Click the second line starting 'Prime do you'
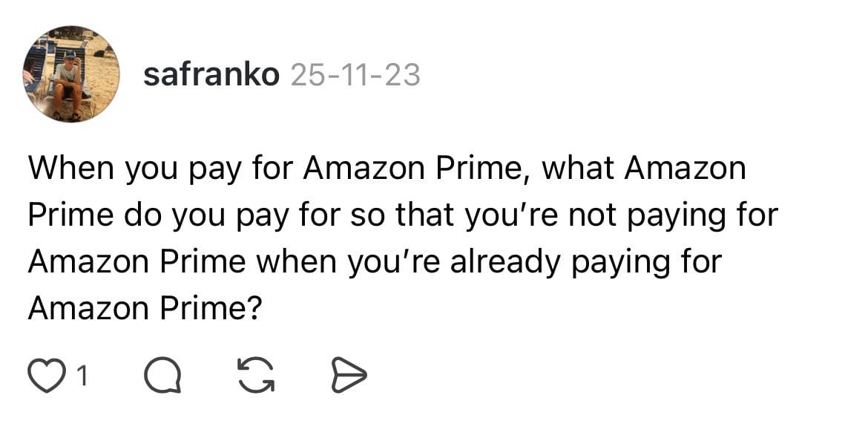 tap(403, 216)
